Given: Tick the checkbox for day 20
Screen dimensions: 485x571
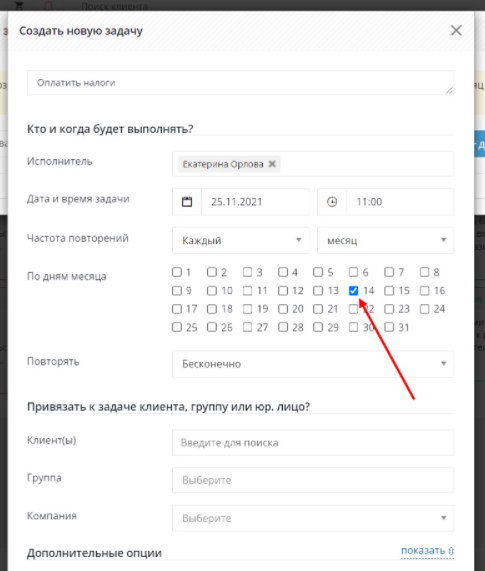Looking at the screenshot, I should coord(283,309).
